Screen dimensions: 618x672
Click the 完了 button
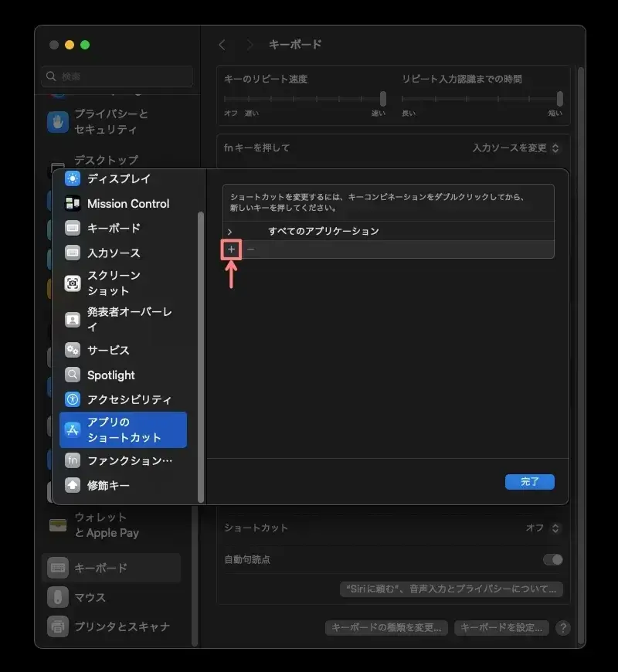point(530,481)
